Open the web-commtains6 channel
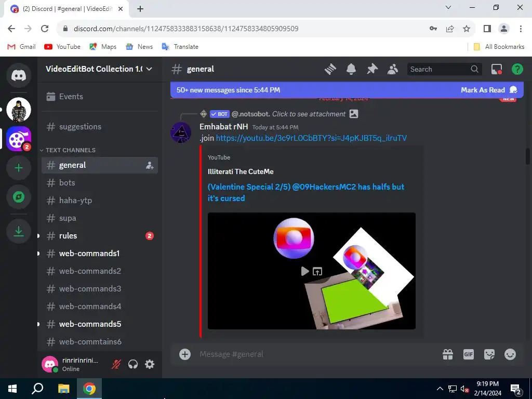This screenshot has width=532, height=399. [x=99, y=342]
